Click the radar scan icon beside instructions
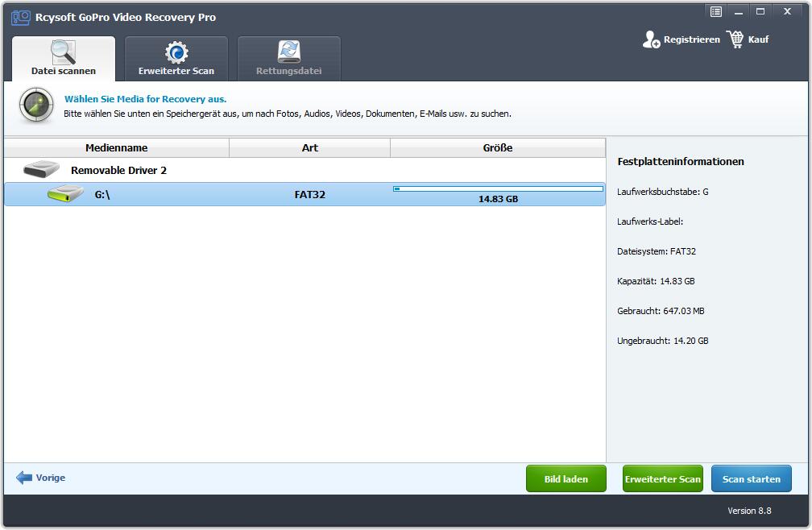 click(36, 106)
